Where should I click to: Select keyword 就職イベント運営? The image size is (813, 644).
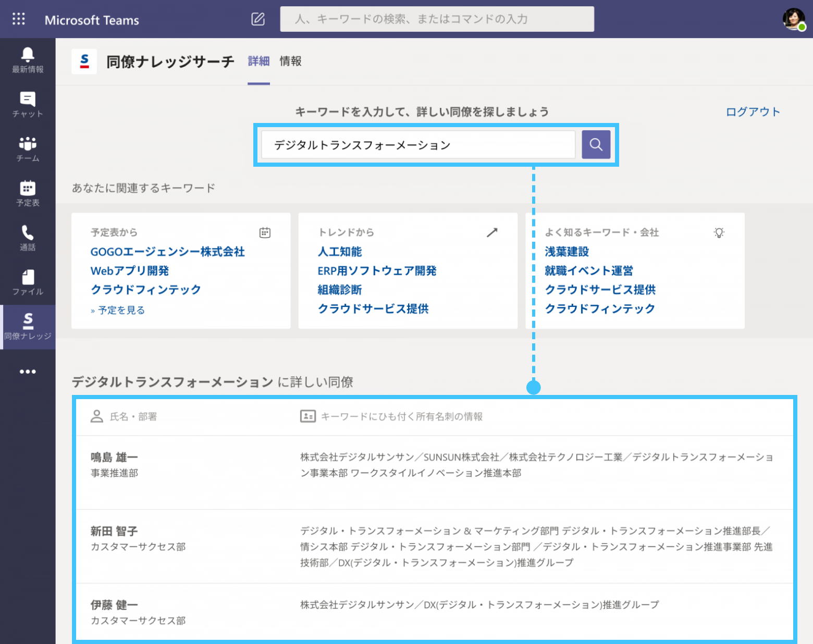click(589, 271)
